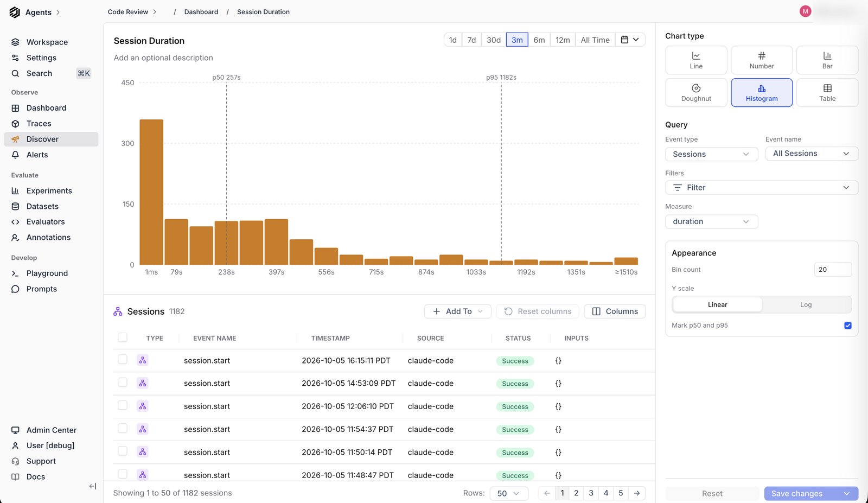Open Experiments in sidebar
Screen dimensions: 868x503
[51, 191]
